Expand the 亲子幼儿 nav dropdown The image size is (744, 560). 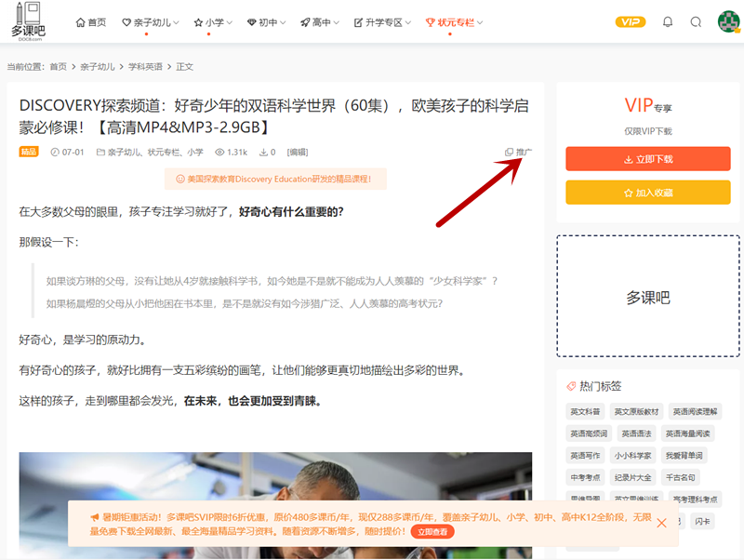pyautogui.click(x=152, y=22)
